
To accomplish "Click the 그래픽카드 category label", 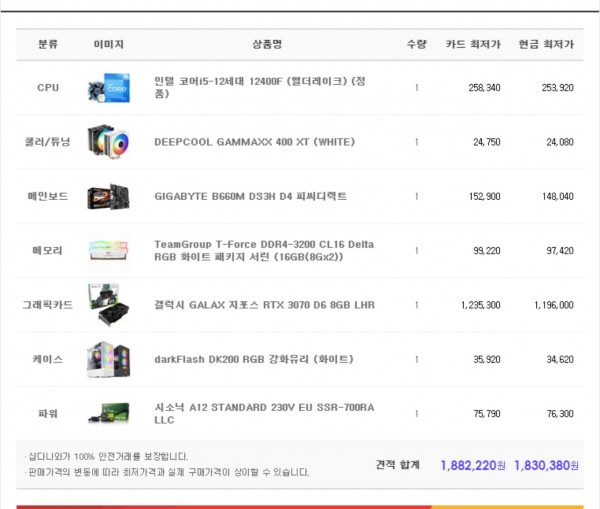I will pos(48,305).
